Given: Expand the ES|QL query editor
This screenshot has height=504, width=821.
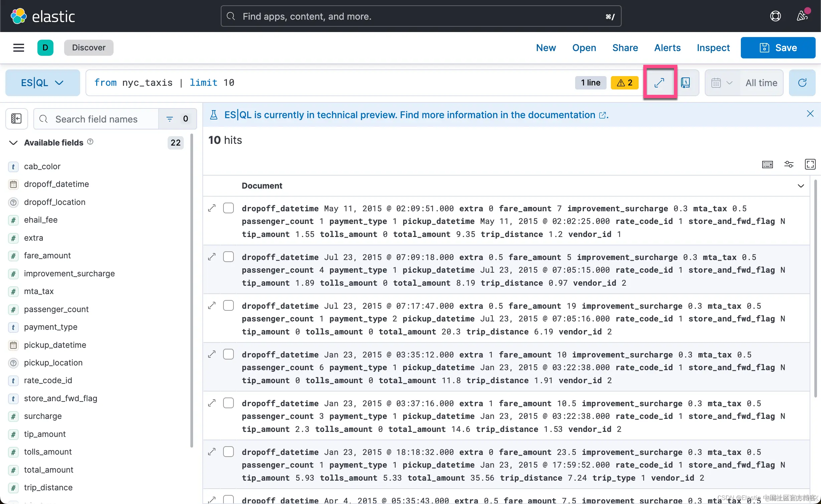Looking at the screenshot, I should (659, 83).
